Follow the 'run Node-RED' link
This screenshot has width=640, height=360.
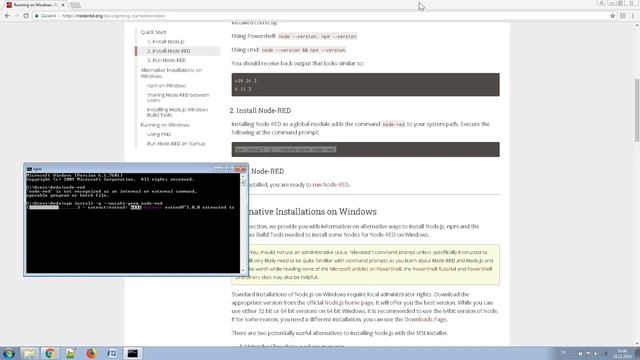pyautogui.click(x=331, y=184)
